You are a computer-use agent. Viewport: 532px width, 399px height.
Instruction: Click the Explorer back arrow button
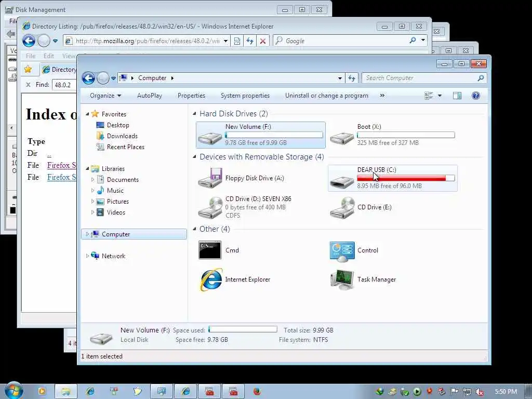[x=88, y=78]
